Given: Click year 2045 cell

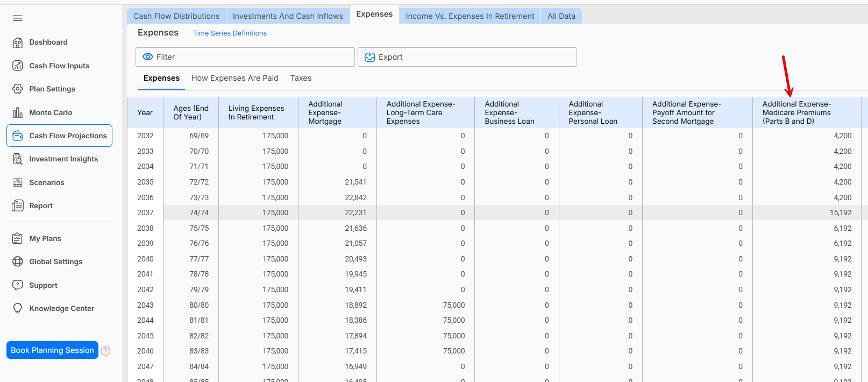Looking at the screenshot, I should coord(145,336).
